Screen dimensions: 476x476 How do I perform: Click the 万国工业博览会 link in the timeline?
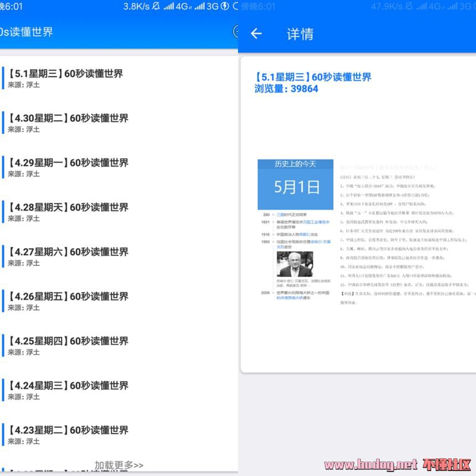pyautogui.click(x=316, y=222)
